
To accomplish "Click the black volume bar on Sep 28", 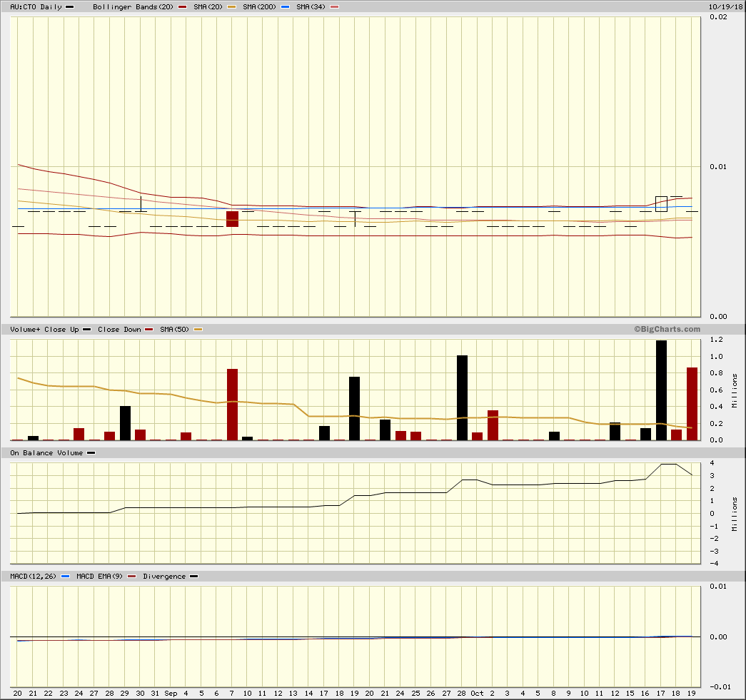I will click(462, 397).
